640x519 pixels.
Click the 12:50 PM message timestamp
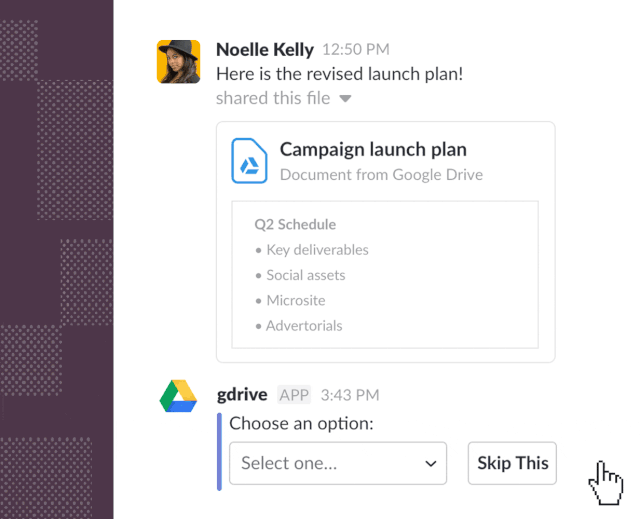click(356, 49)
